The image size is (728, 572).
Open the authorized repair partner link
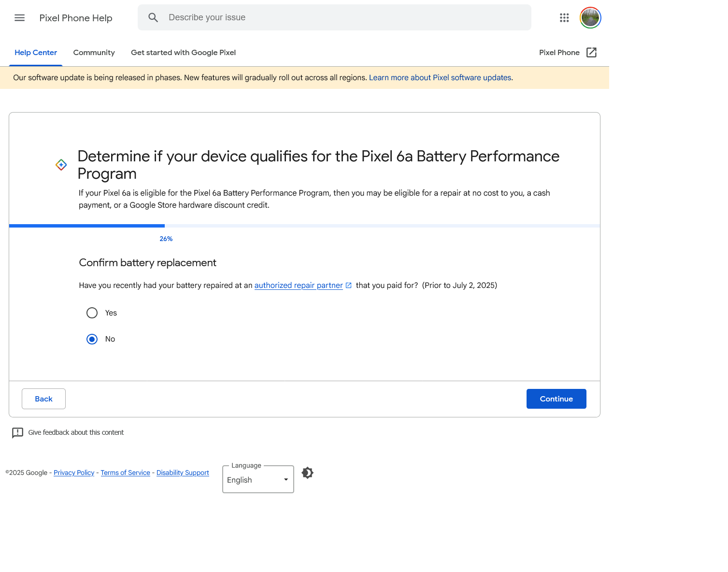pos(298,285)
